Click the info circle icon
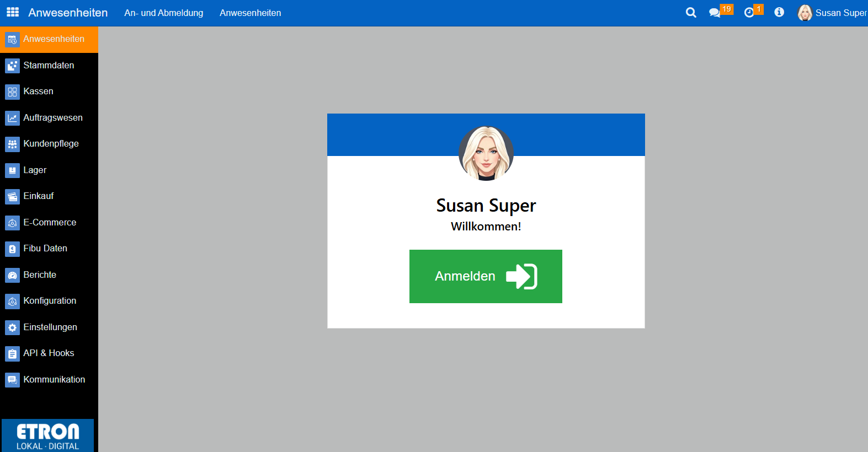Image resolution: width=868 pixels, height=452 pixels. tap(779, 12)
